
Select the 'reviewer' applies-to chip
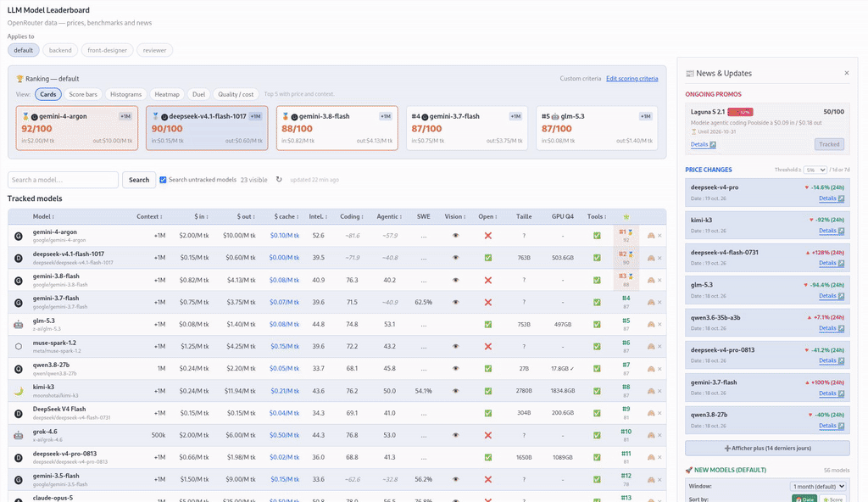click(x=154, y=50)
